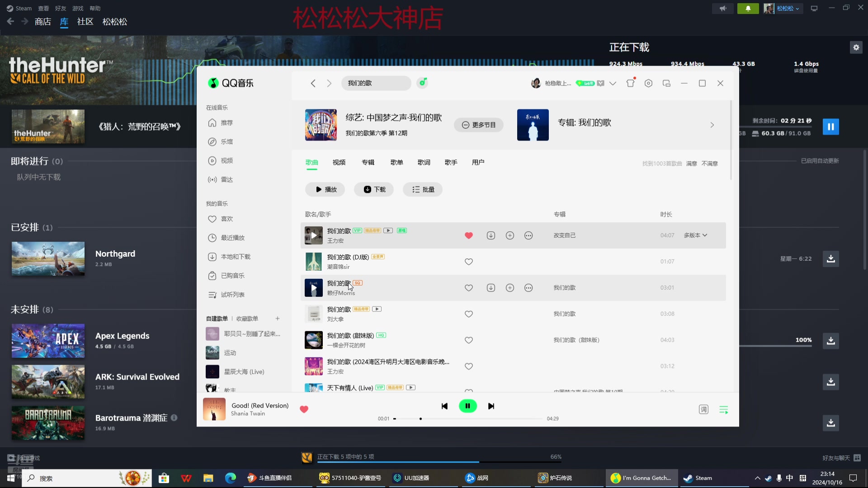868x488 pixels.
Task: Click the 下载 download-all button
Action: pos(374,190)
